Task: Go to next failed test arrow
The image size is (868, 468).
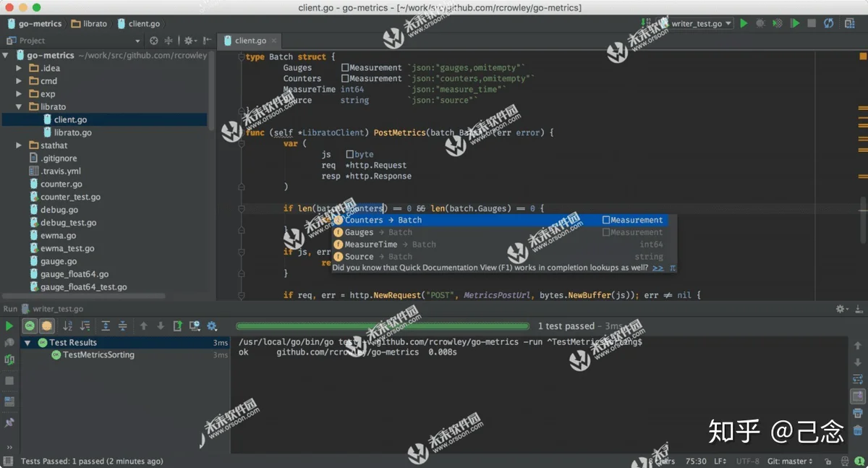Action: [x=161, y=326]
